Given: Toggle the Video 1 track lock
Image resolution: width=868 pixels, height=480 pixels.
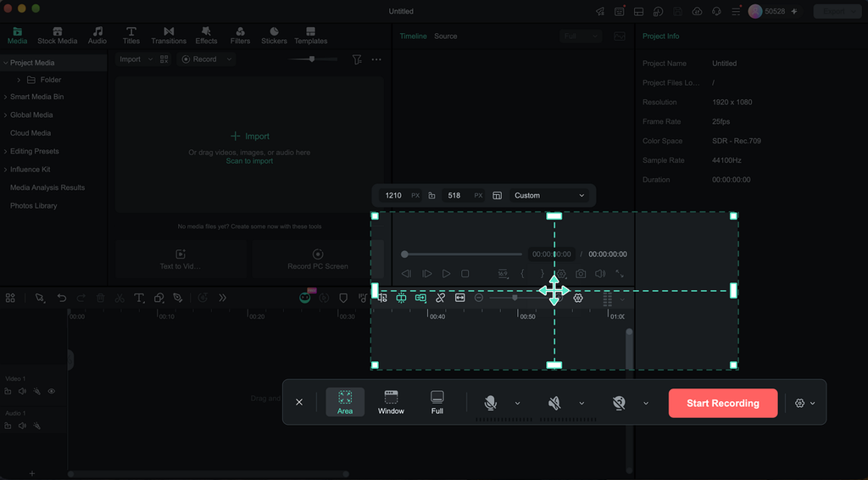Looking at the screenshot, I should point(8,392).
